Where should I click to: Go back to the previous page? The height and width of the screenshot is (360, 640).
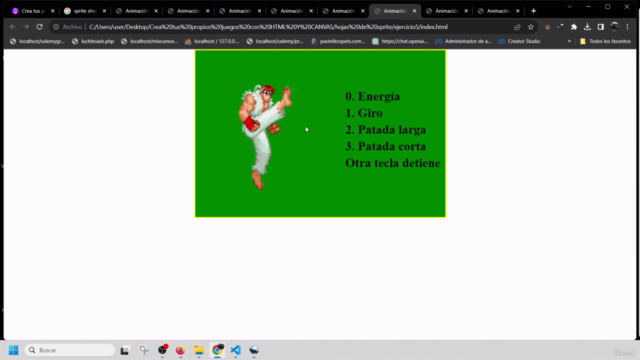[13, 27]
